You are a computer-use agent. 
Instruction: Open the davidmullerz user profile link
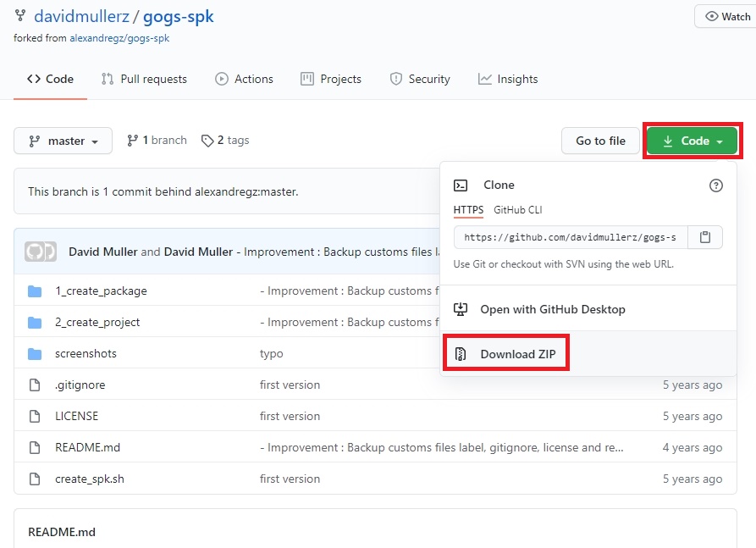tap(81, 16)
